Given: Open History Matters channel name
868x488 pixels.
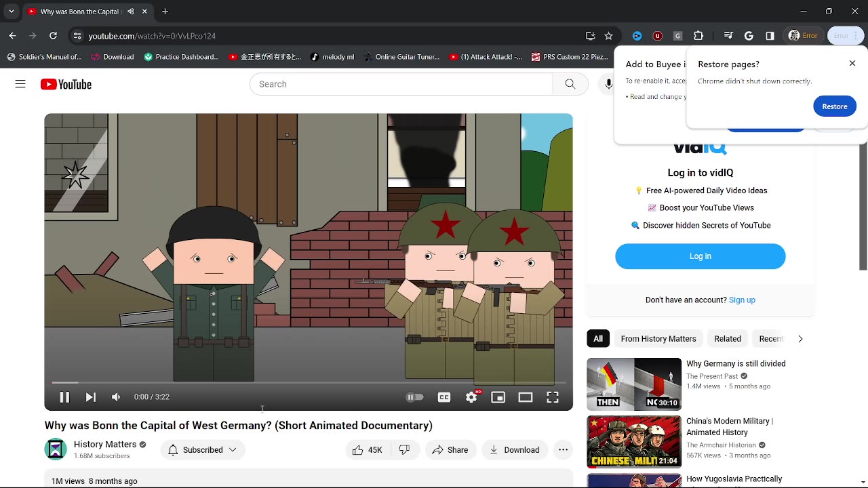Looking at the screenshot, I should coord(105,445).
